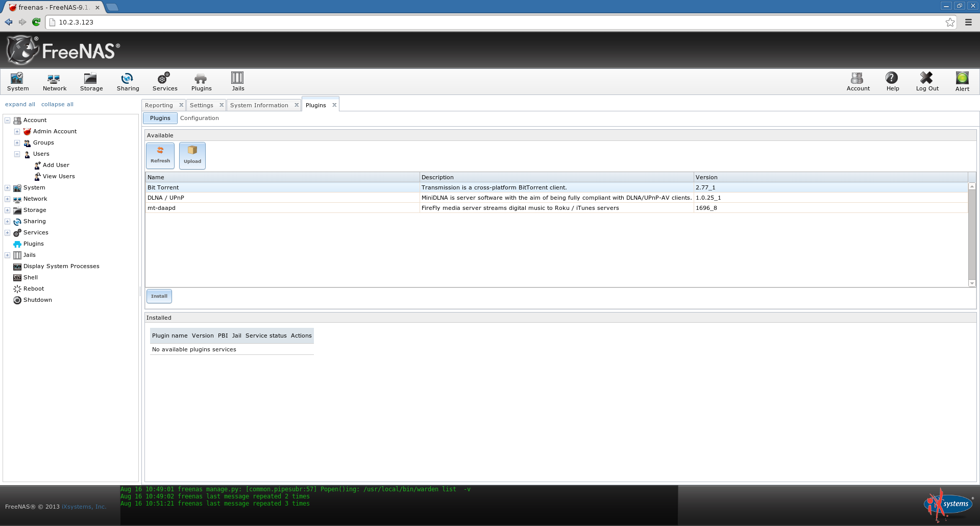Open the Services toolbar icon
This screenshot has height=526, width=980.
(165, 82)
